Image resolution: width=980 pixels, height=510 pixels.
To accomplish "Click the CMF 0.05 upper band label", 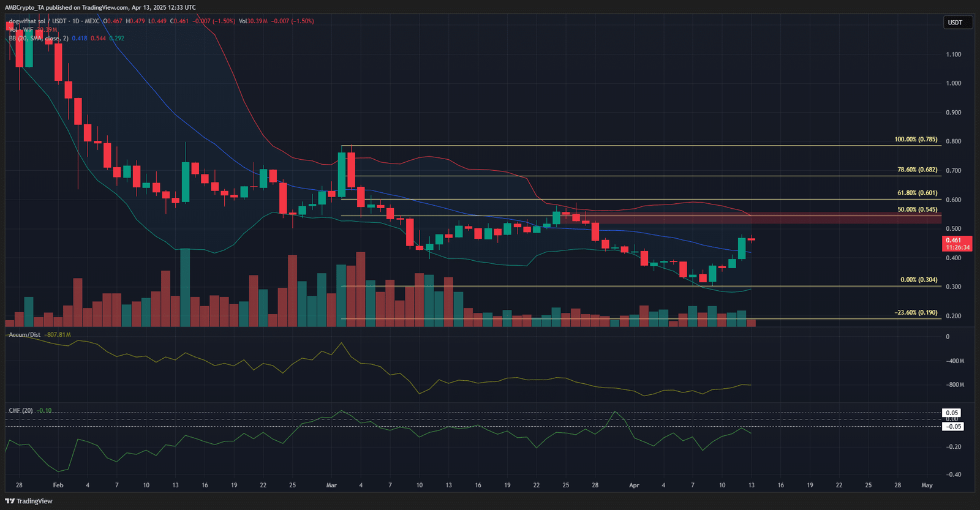I will 952,413.
